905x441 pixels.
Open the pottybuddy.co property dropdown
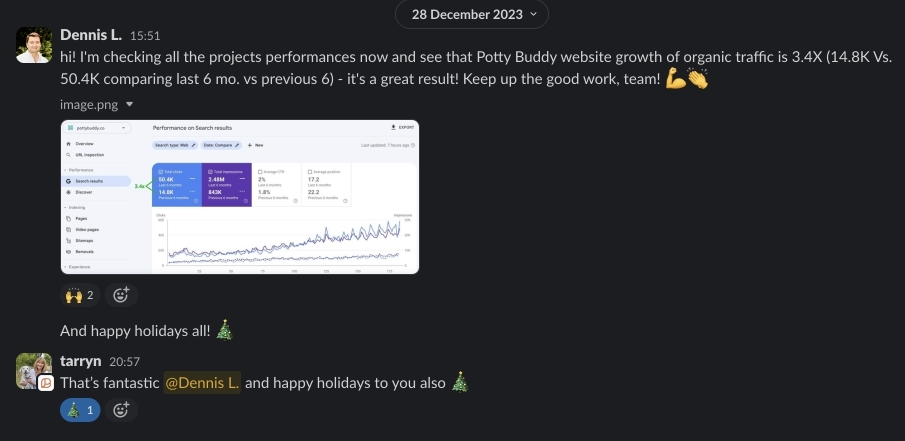[x=97, y=128]
